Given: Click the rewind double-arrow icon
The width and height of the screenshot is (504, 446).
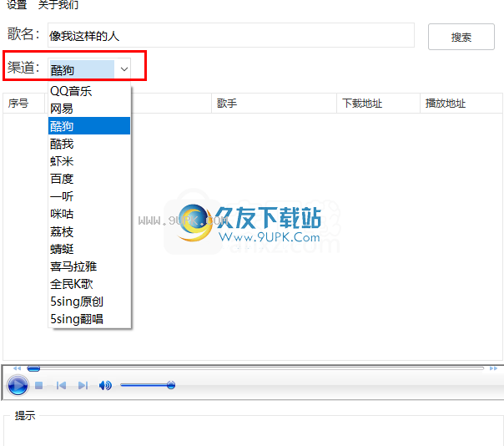Looking at the screenshot, I should (x=17, y=368).
